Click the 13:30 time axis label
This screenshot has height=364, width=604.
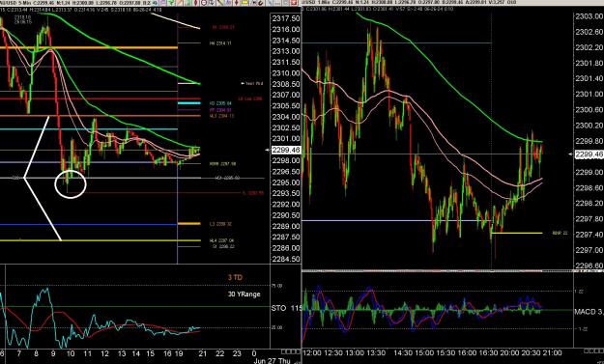click(376, 352)
